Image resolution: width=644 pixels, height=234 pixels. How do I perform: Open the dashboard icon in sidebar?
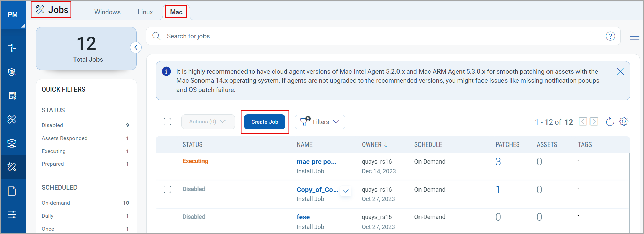(12, 48)
